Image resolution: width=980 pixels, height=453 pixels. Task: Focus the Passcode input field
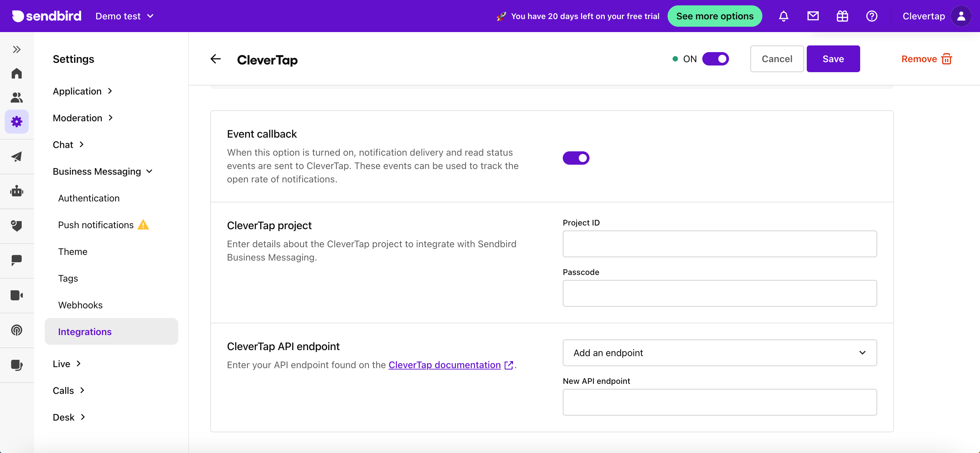pos(720,294)
